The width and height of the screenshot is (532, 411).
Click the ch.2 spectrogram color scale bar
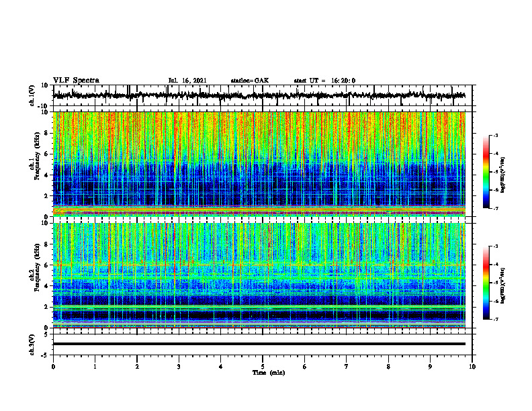pyautogui.click(x=486, y=283)
